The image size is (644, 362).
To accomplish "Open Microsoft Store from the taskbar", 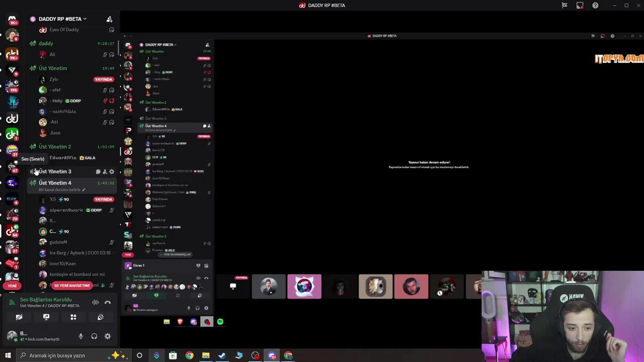I will click(x=173, y=355).
